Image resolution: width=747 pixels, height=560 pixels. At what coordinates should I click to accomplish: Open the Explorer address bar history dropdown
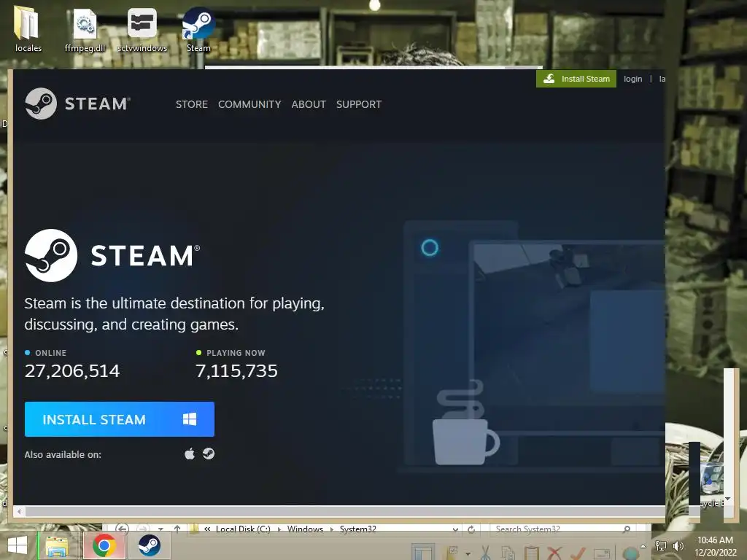[455, 529]
